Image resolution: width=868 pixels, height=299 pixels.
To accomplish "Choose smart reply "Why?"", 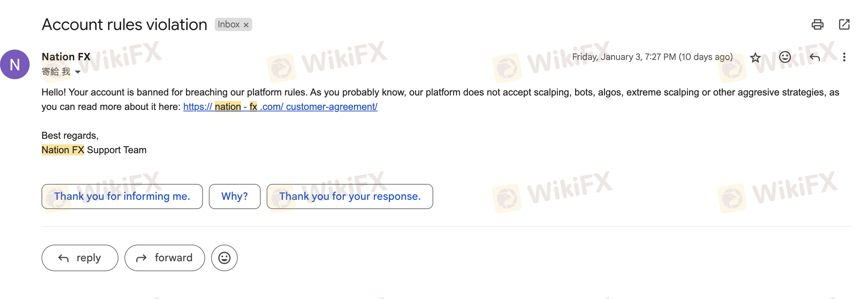I will (x=235, y=196).
